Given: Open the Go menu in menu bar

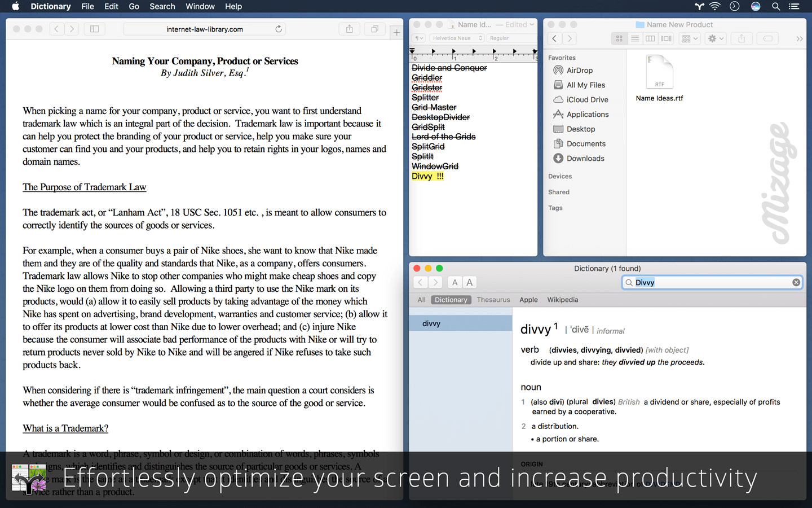Looking at the screenshot, I should (134, 6).
